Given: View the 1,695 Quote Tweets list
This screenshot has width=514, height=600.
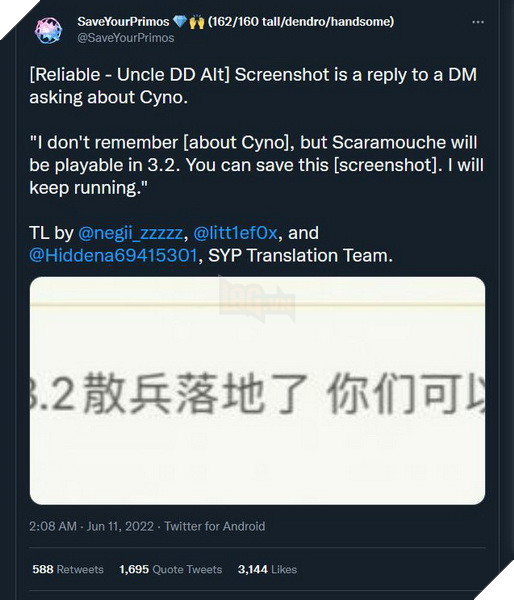Looking at the screenshot, I should [171, 569].
